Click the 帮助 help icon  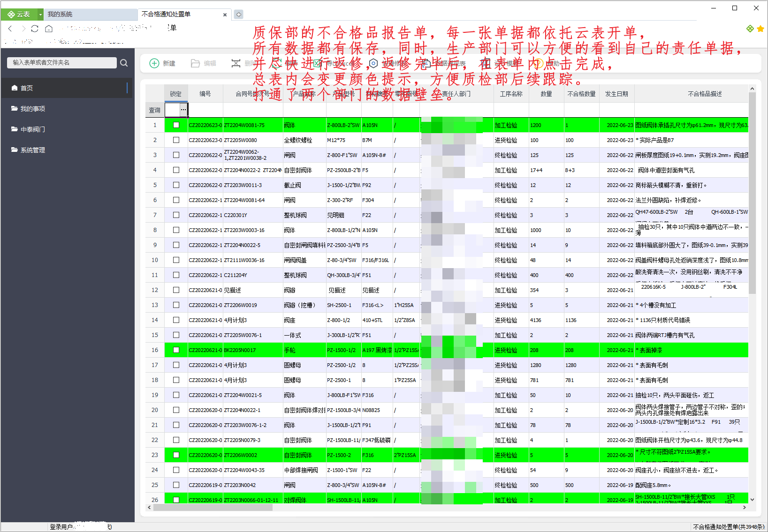[539, 63]
